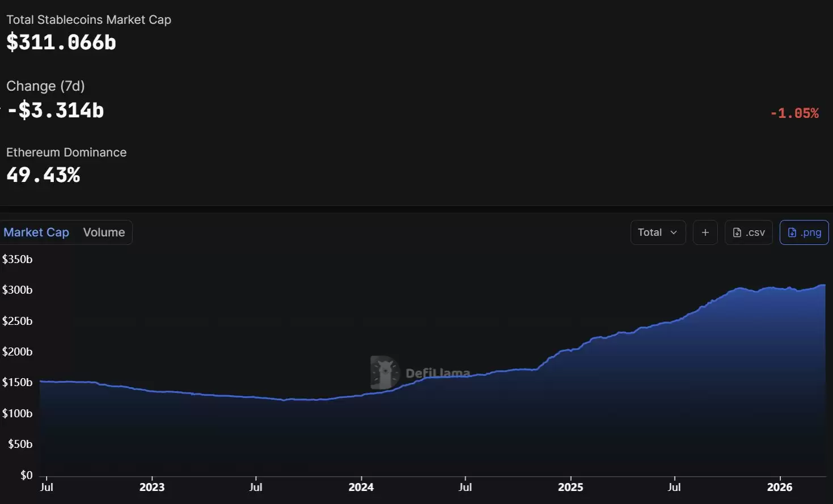Click the 2025 x-axis label
Image resolution: width=833 pixels, height=504 pixels.
570,487
